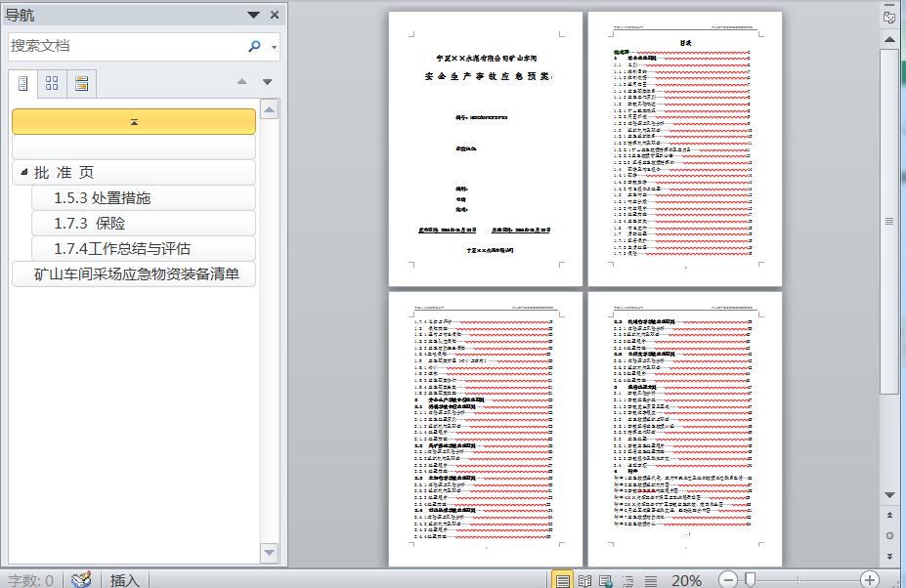The height and width of the screenshot is (588, 906).
Task: Switch to Draft view
Action: [651, 580]
